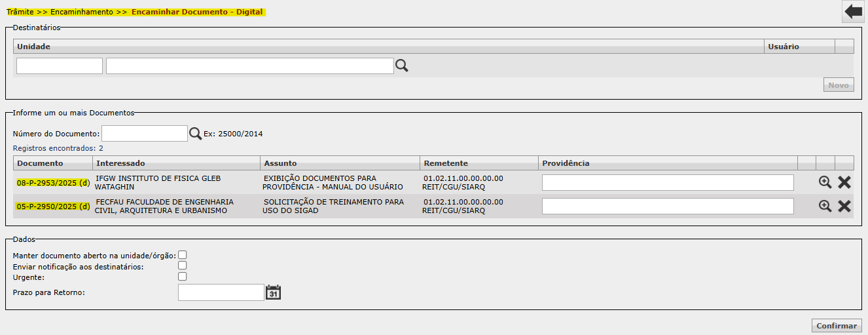The height and width of the screenshot is (335, 868).
Task: Mark the document as Urgente
Action: pyautogui.click(x=183, y=277)
